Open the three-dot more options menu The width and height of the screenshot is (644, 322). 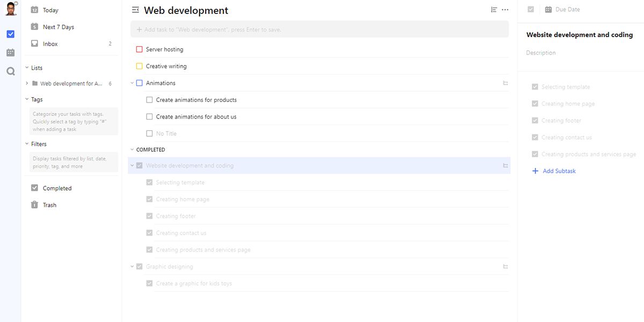[x=505, y=10]
